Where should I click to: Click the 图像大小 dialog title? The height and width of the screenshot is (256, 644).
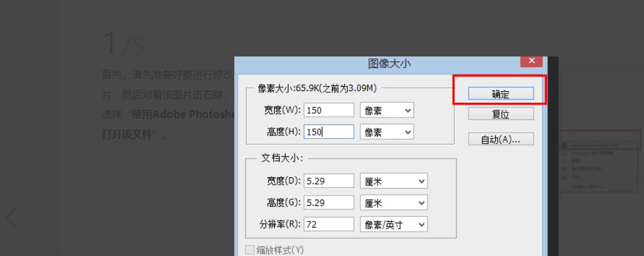click(x=389, y=63)
